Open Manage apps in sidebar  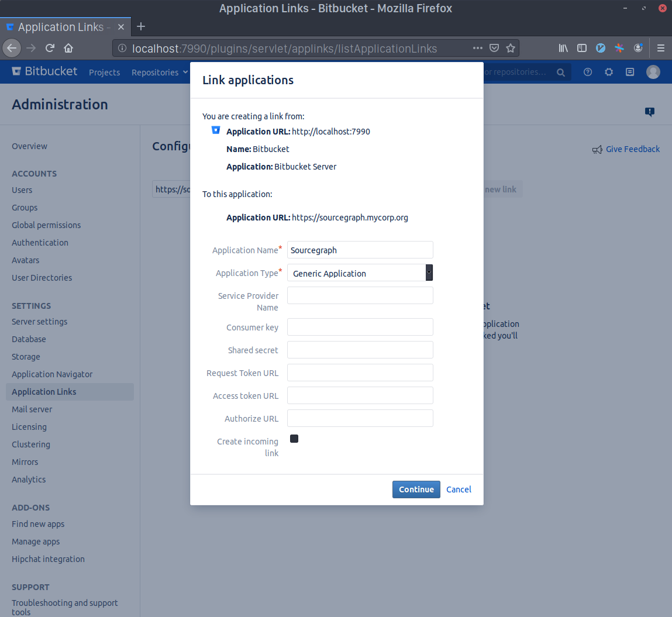click(x=36, y=541)
